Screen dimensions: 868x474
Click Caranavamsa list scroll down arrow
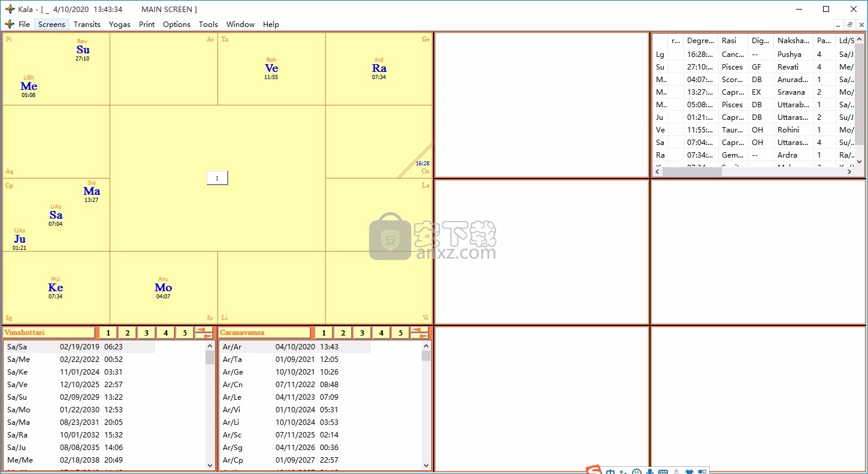pyautogui.click(x=426, y=466)
